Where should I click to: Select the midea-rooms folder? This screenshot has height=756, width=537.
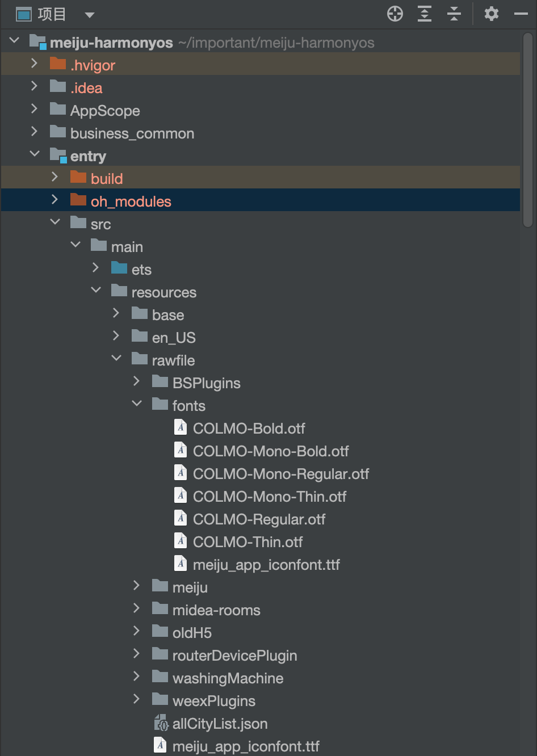click(x=216, y=610)
